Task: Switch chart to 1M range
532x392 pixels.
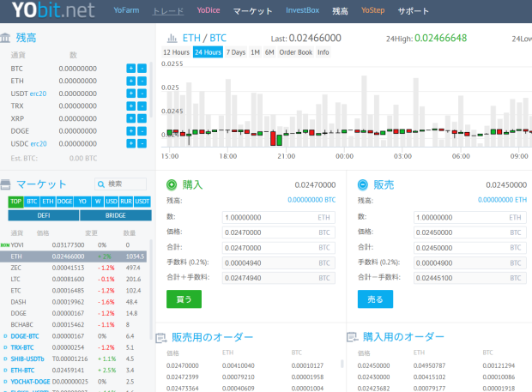Action: 255,52
